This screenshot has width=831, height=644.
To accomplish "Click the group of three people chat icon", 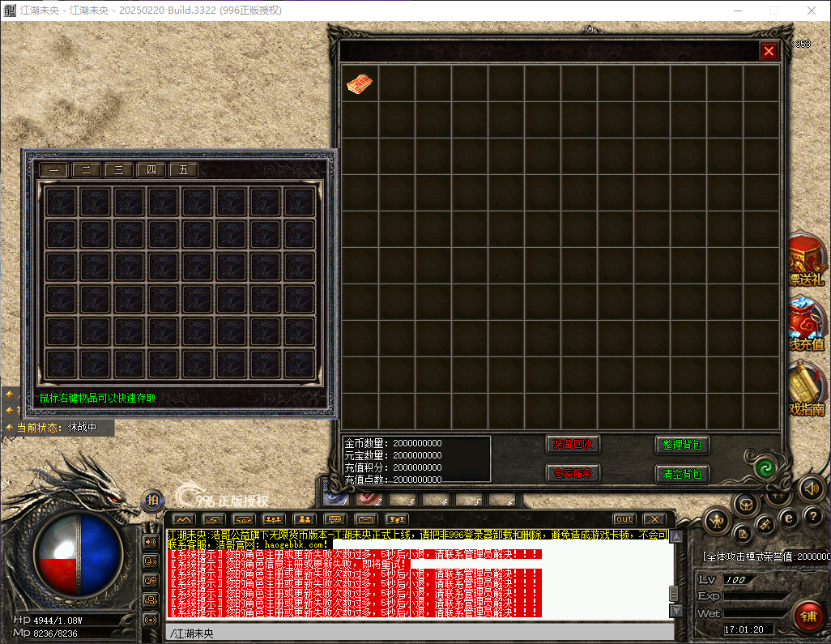I will [x=274, y=519].
